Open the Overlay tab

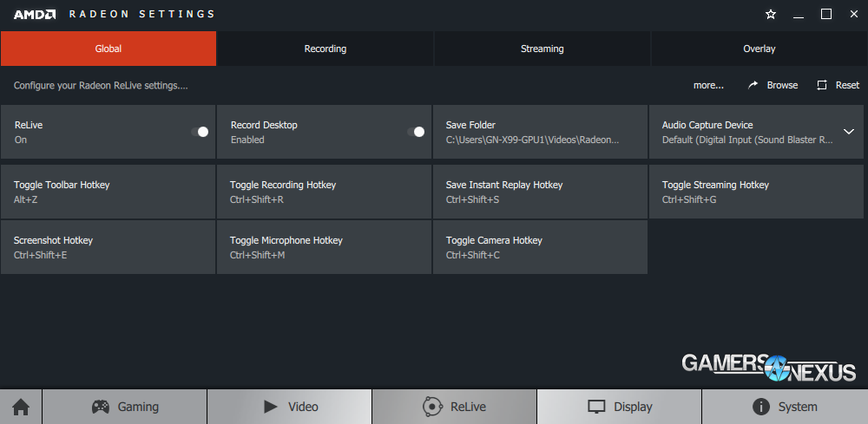759,49
